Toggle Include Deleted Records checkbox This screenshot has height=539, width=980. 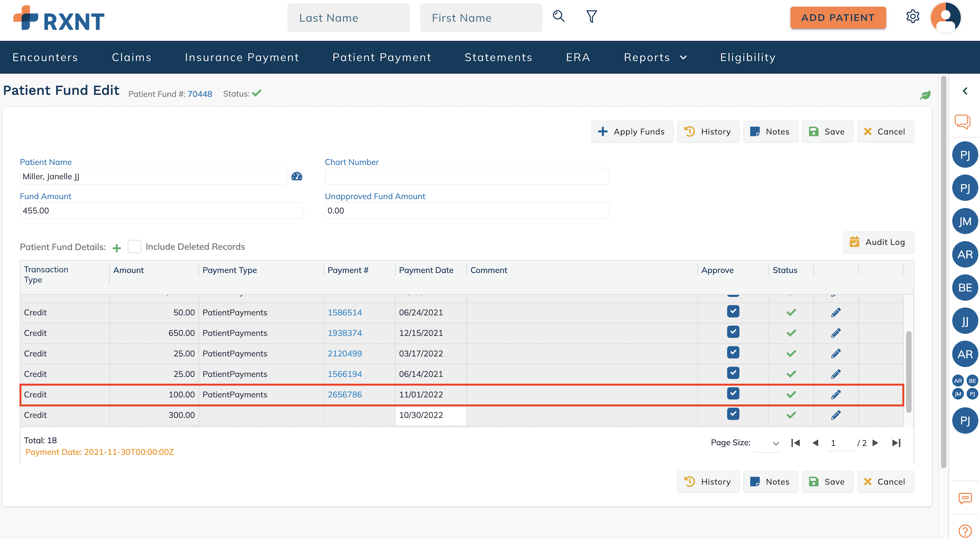134,247
